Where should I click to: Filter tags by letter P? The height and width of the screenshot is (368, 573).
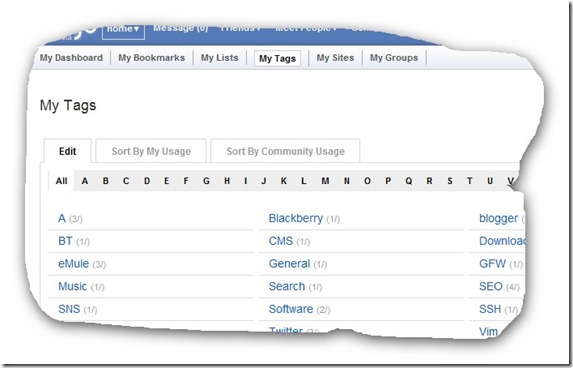tap(388, 181)
